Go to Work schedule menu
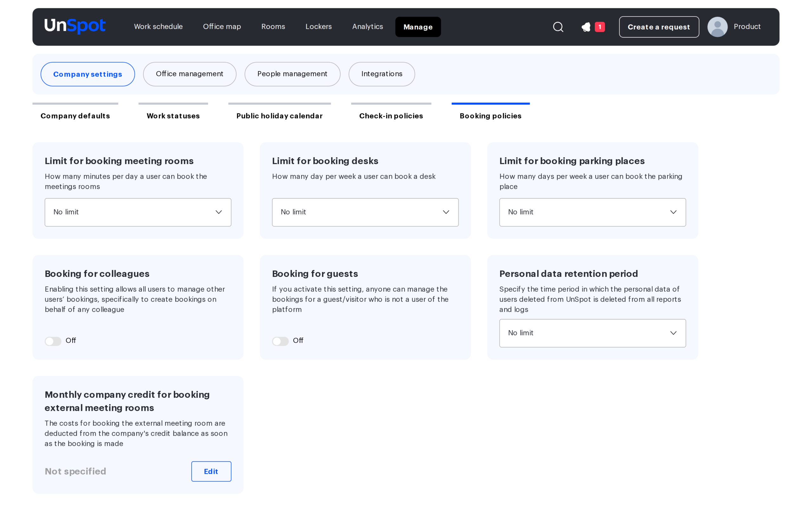This screenshot has width=812, height=508. point(158,27)
